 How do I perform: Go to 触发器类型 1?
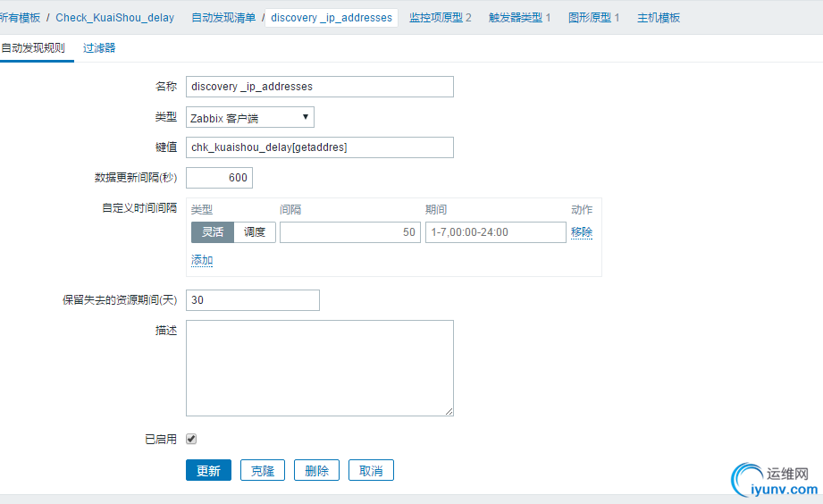pos(519,18)
